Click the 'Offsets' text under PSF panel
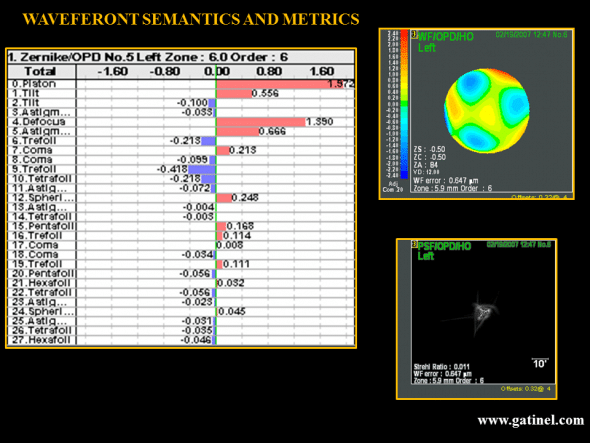The image size is (590, 443). 526,388
